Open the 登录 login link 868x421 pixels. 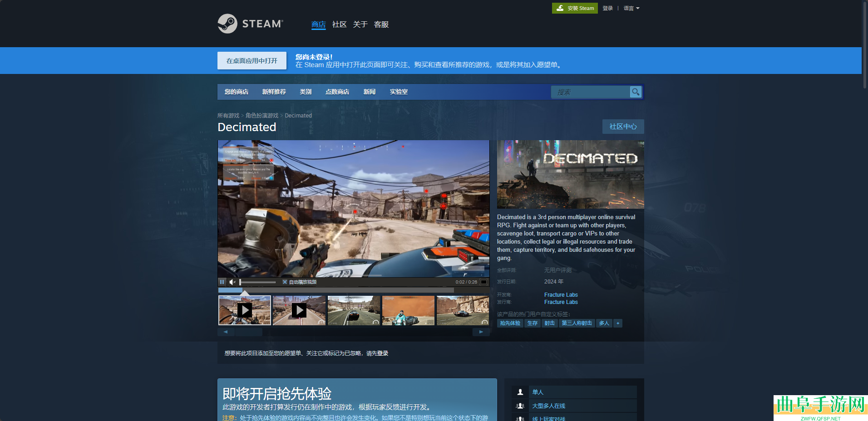[607, 8]
